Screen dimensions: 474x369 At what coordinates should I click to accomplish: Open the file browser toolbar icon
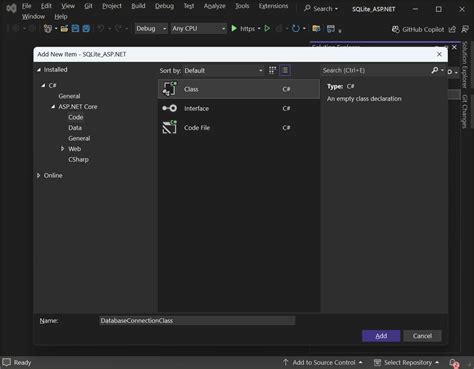click(316, 29)
